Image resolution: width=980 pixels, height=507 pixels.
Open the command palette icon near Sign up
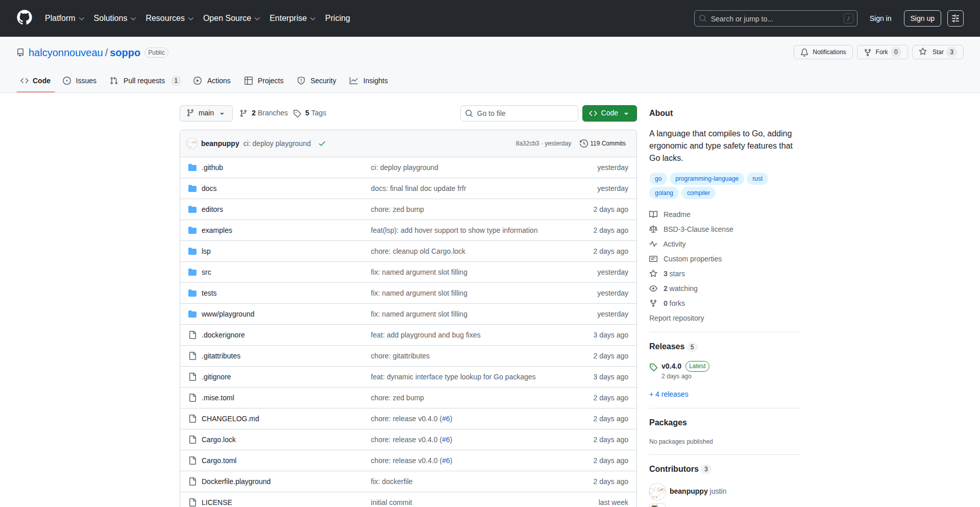(955, 18)
